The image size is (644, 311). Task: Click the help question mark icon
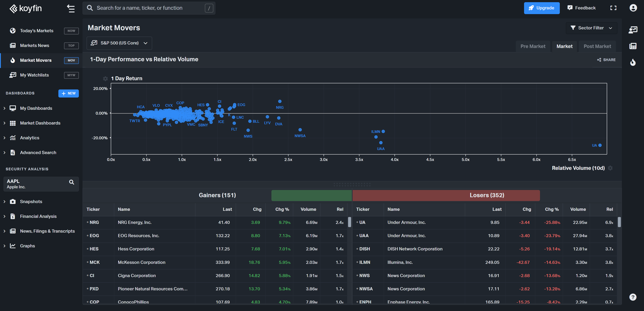click(x=633, y=297)
